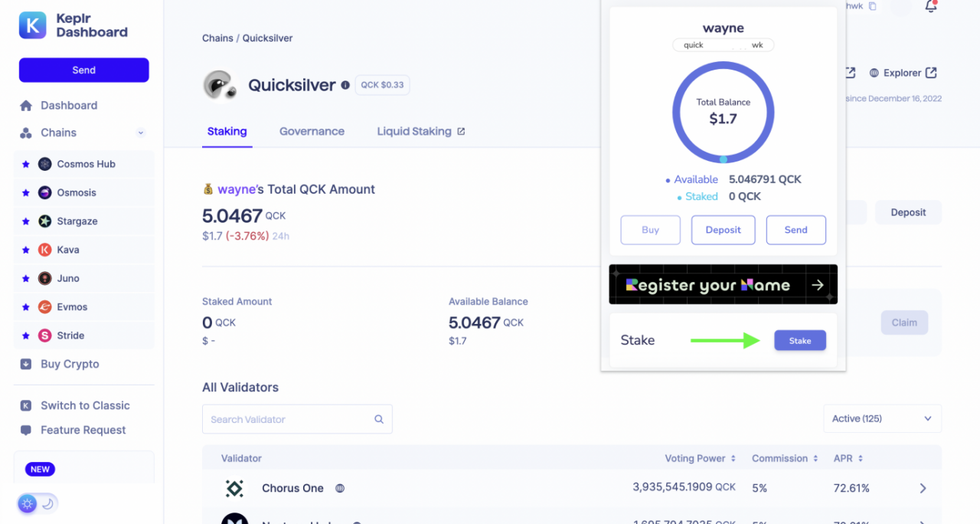Click the Search Validator field
Viewport: 980px width, 524px height.
(x=297, y=419)
